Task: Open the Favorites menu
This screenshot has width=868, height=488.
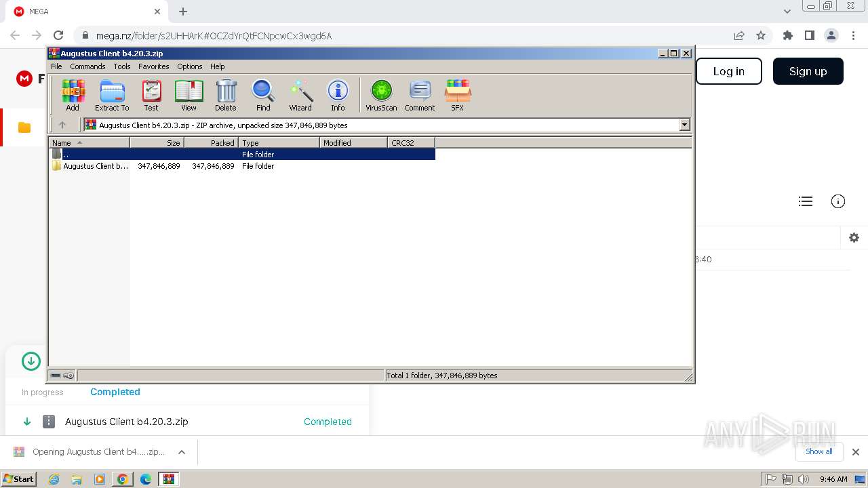Action: tap(154, 66)
